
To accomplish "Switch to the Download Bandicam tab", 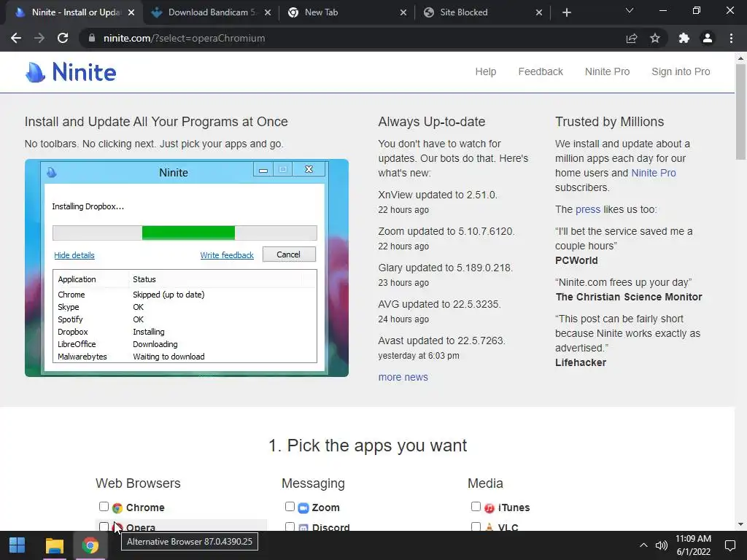I will (209, 12).
